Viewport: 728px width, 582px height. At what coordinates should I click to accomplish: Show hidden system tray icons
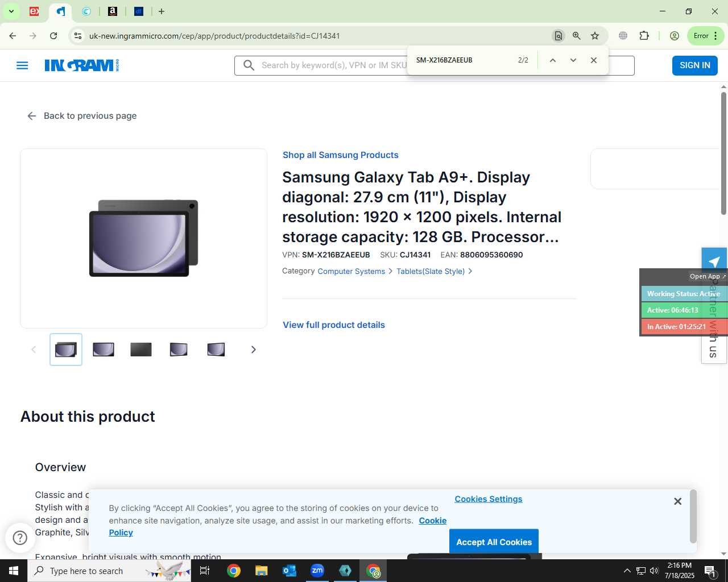tap(627, 571)
